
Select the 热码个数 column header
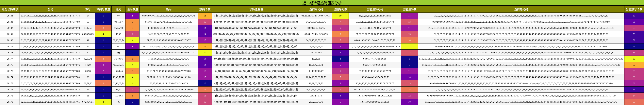[x=205, y=9]
